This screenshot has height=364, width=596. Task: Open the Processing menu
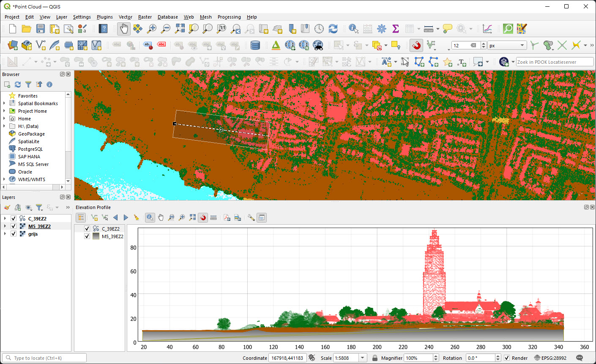click(x=229, y=17)
